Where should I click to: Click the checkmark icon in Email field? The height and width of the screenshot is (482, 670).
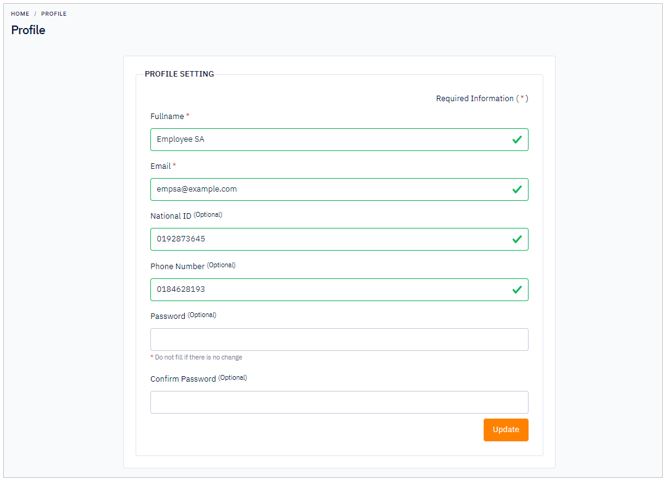tap(517, 189)
